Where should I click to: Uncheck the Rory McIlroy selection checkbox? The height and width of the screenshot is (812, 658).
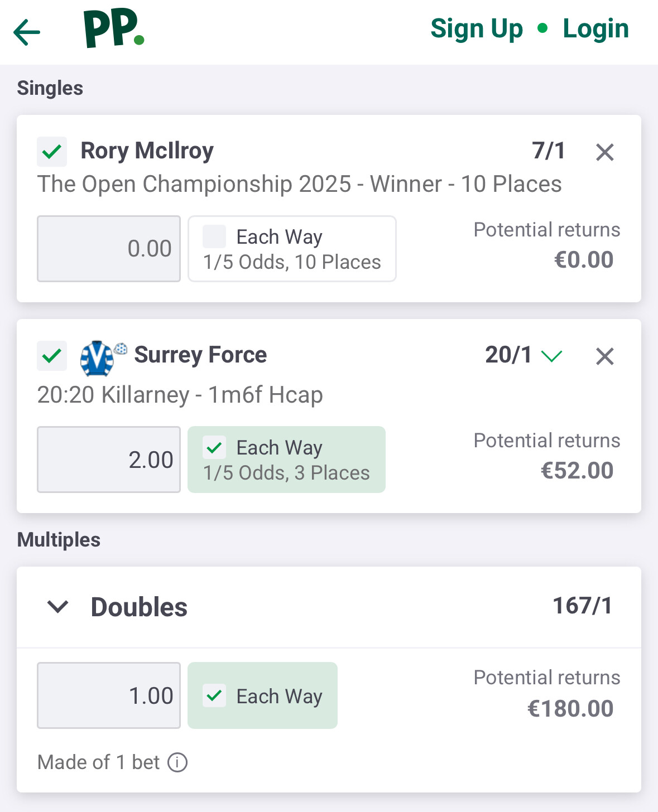52,152
